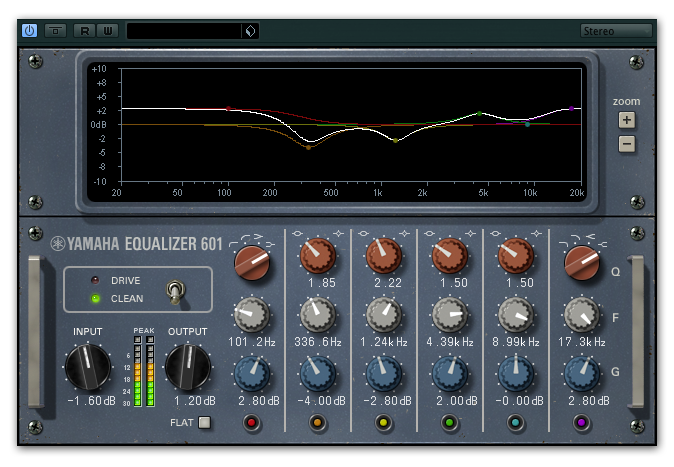Click the high band filter type knob

coord(582,263)
